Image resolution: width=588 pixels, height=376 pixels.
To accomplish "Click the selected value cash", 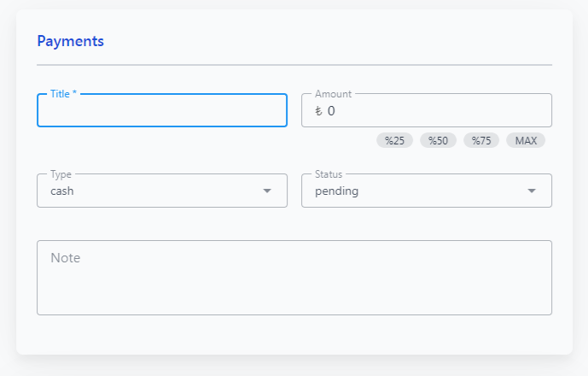I will [62, 191].
